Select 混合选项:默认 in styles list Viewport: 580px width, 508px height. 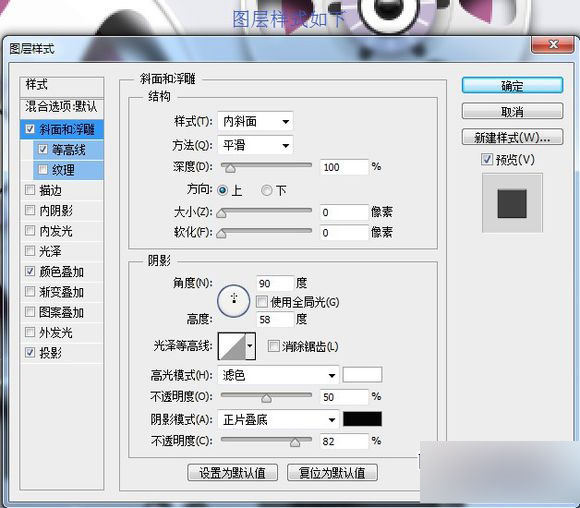point(61,107)
